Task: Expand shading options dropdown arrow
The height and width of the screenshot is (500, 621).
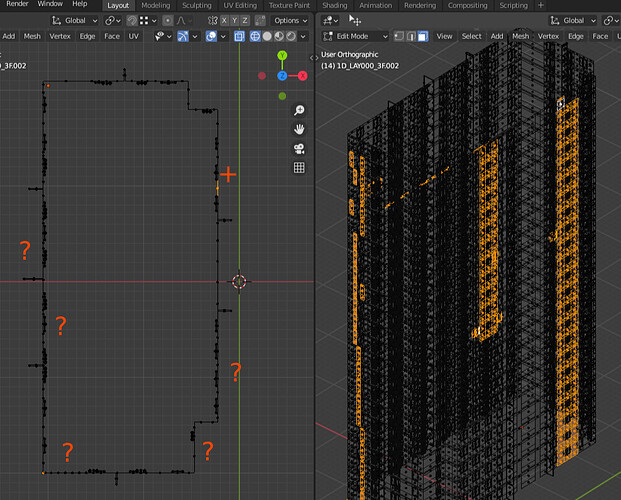Action: coord(303,36)
